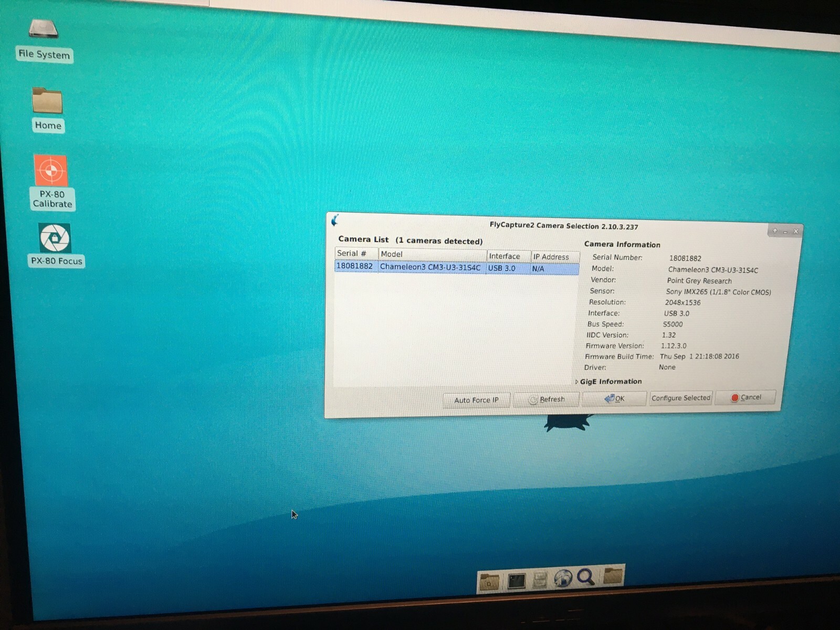The width and height of the screenshot is (840, 630).
Task: Open the home folder in the dock
Action: click(x=489, y=581)
